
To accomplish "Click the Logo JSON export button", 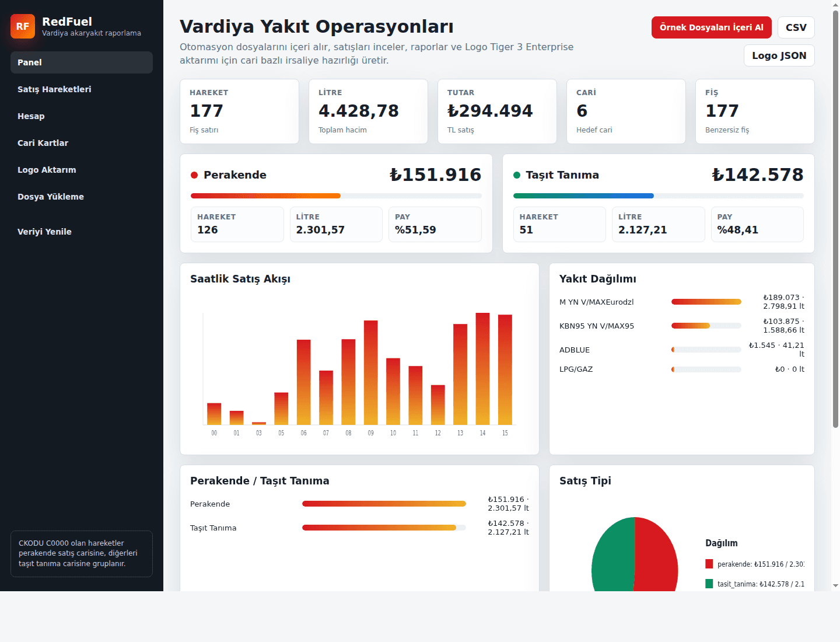I will pyautogui.click(x=779, y=55).
